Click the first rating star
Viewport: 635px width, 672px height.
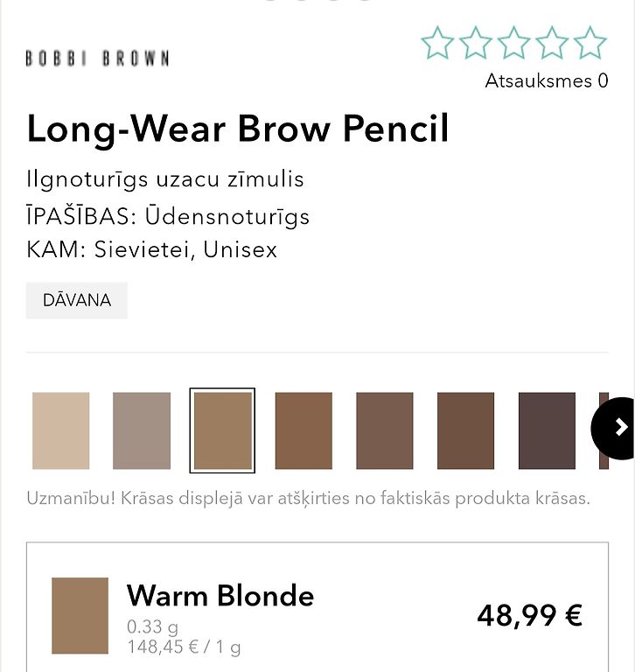tap(437, 43)
